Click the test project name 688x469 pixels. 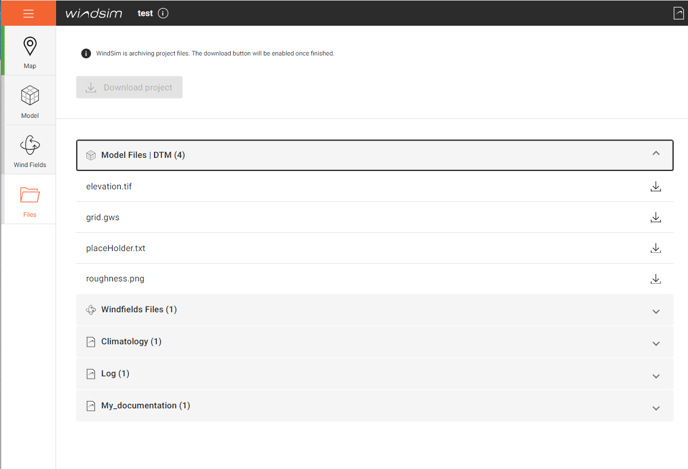pos(145,13)
